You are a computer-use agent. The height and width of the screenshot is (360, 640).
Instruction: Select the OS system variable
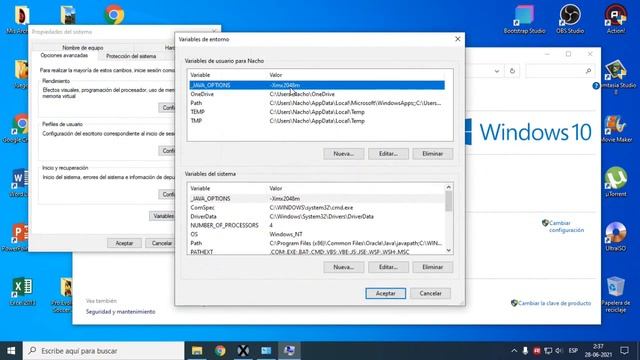pyautogui.click(x=317, y=234)
